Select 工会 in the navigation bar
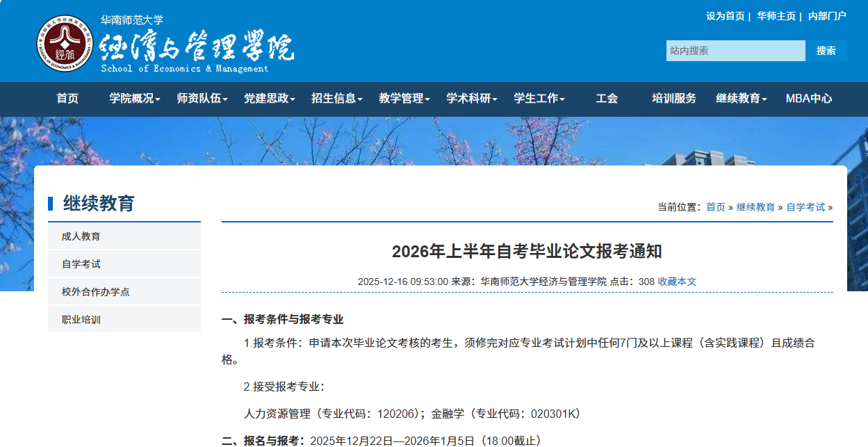 [607, 99]
